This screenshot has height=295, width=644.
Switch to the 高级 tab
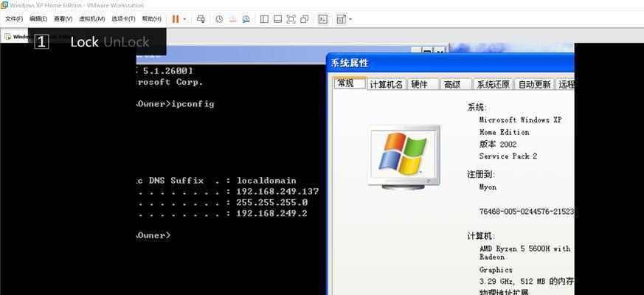(x=456, y=85)
